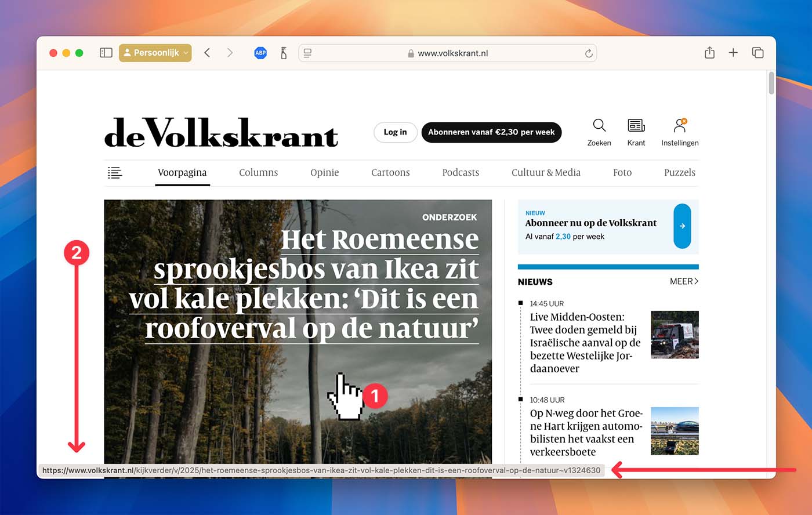This screenshot has height=515, width=812.
Task: Open the Persoonlijk profile dropdown
Action: (x=155, y=53)
